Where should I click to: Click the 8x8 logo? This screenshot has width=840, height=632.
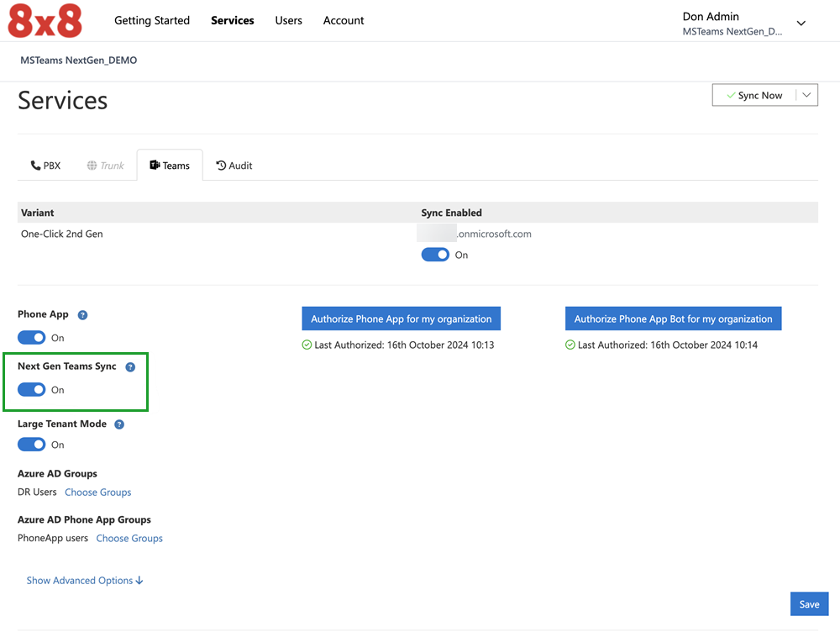[x=45, y=21]
